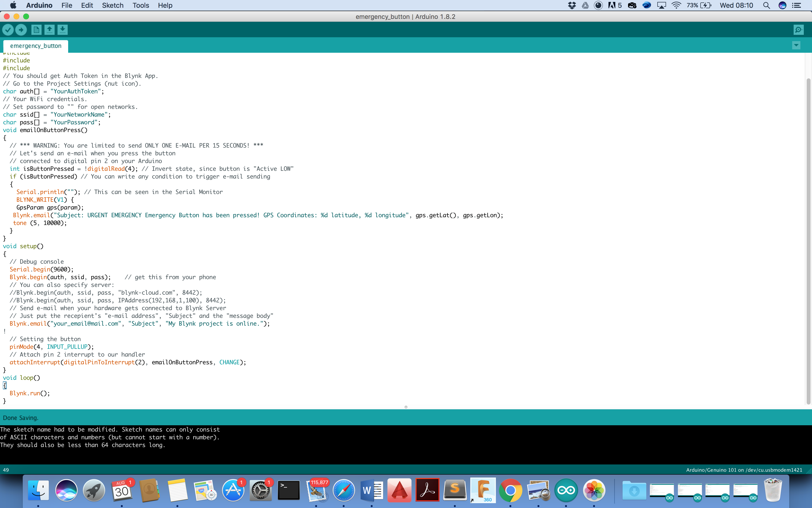Open Spotlight search magnifier

coord(766,5)
